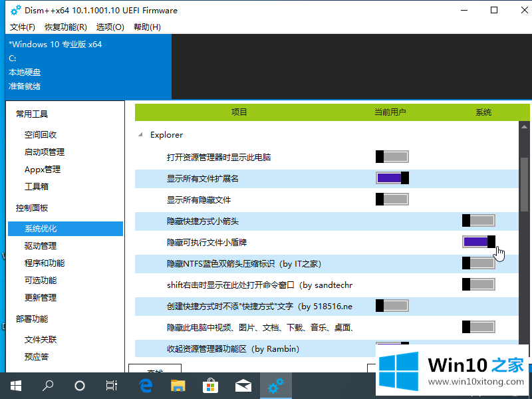The width and height of the screenshot is (532, 399).
Task: Maximize the Dism++ window
Action: (x=494, y=10)
